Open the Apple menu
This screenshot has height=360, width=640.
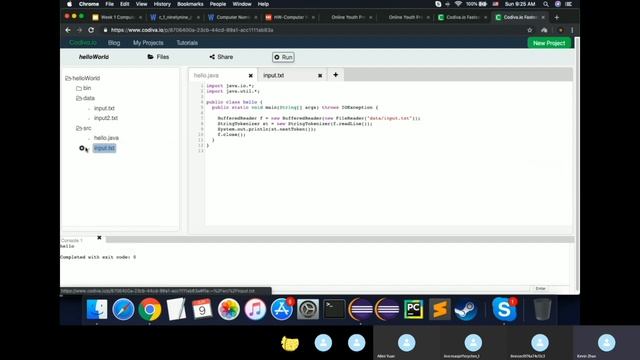coord(69,4)
